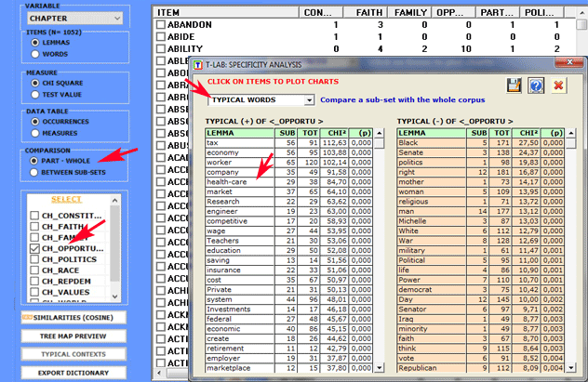The width and height of the screenshot is (588, 382).
Task: Click down arrow of TYPICAL (-) table scrollbar
Action: pyautogui.click(x=570, y=368)
